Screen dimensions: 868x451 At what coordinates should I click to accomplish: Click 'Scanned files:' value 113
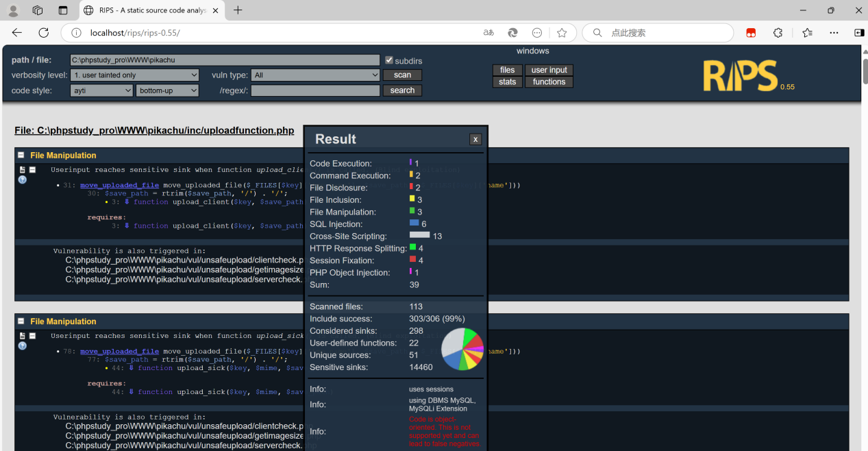pos(416,307)
